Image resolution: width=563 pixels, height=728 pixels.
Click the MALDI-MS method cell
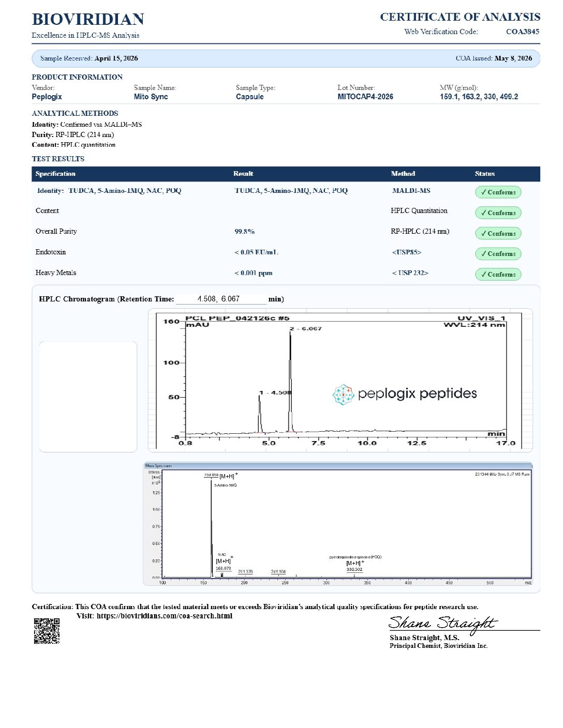pos(411,191)
